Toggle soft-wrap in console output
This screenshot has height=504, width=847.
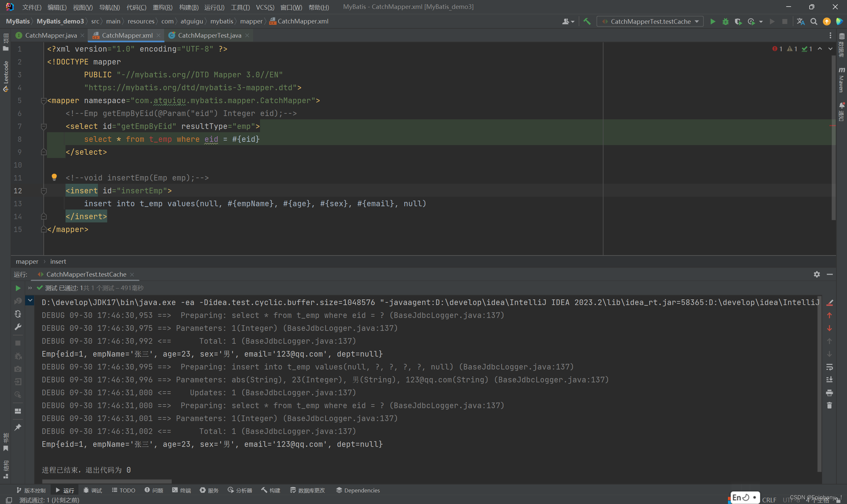point(829,367)
